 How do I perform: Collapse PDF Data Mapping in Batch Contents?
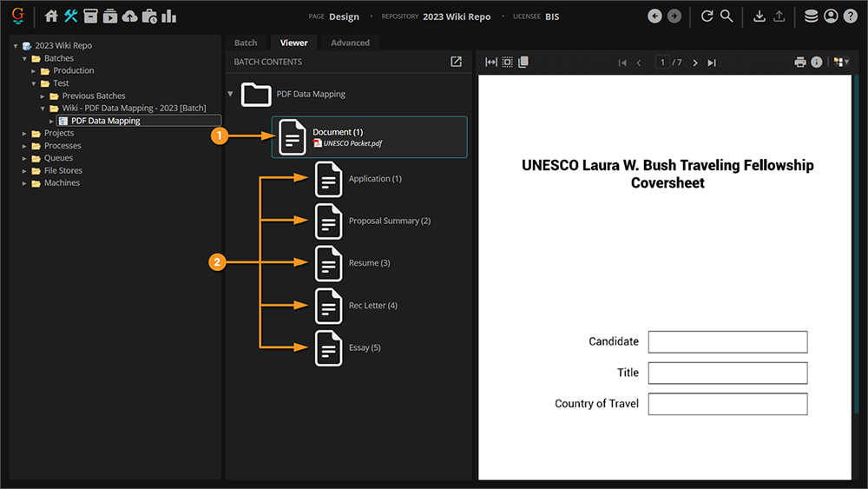230,94
